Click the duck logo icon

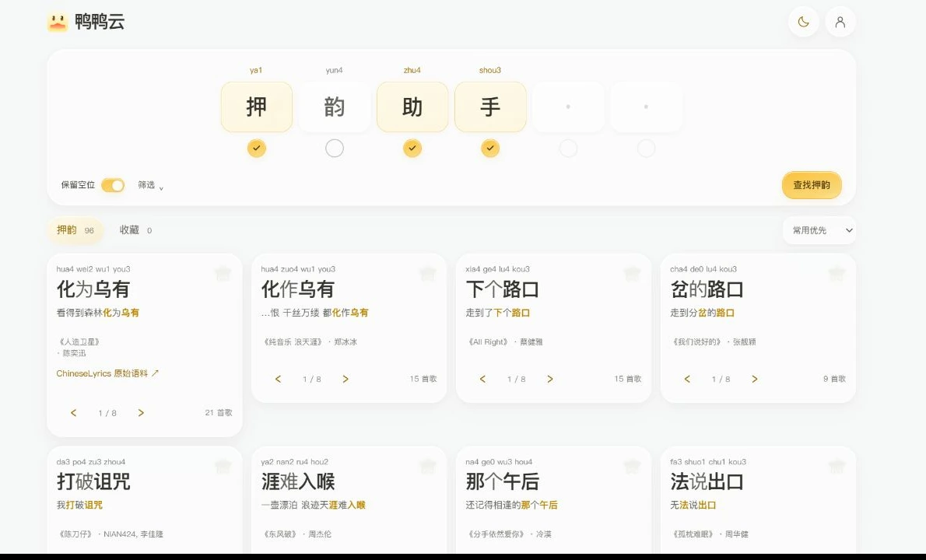58,22
